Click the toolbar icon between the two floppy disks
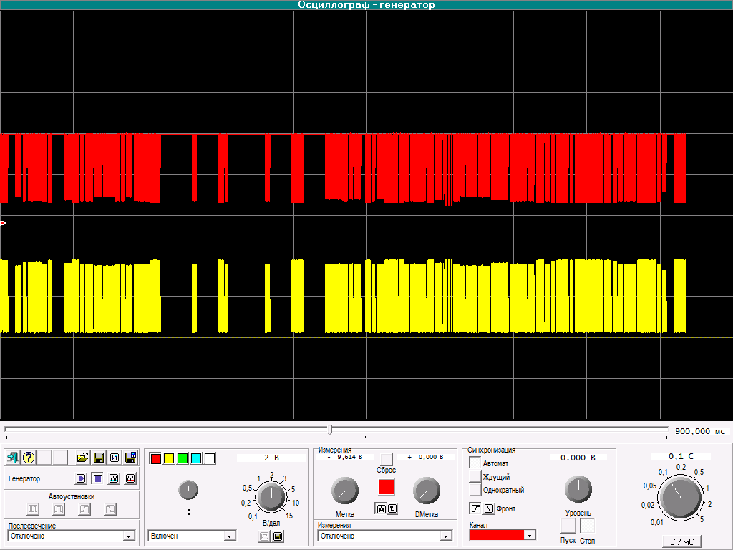733x550 pixels. (115, 457)
